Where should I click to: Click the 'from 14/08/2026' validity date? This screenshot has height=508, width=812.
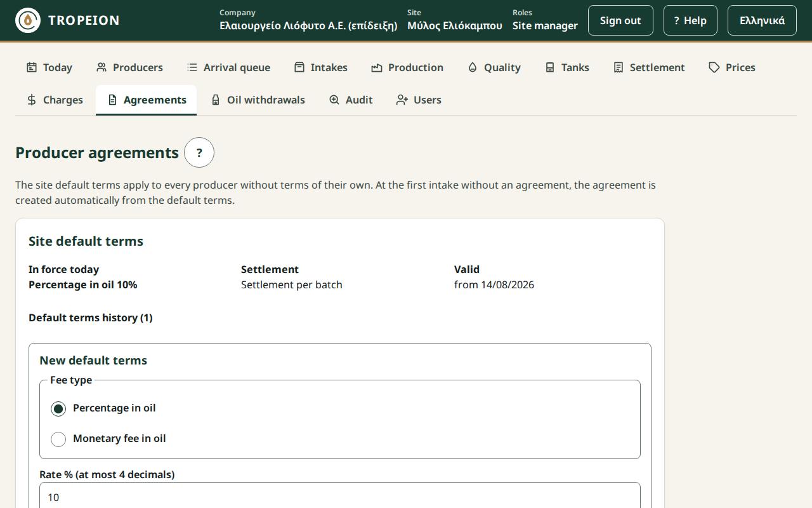[x=494, y=284]
